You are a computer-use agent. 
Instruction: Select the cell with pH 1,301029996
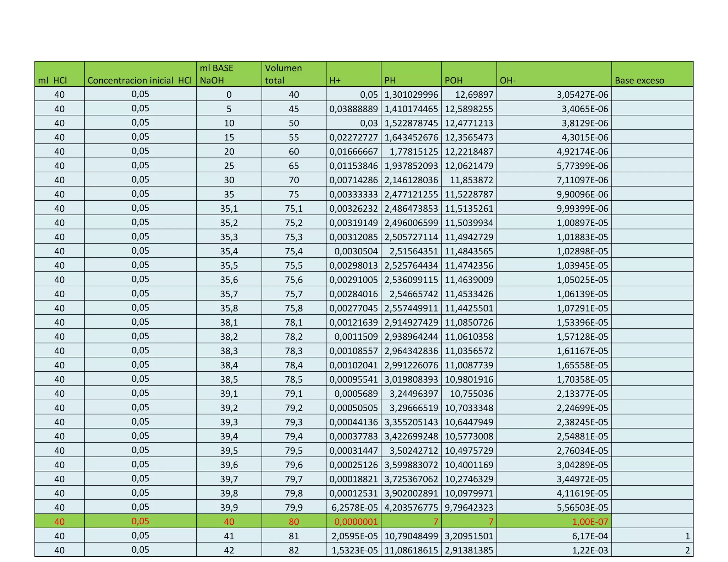411,94
